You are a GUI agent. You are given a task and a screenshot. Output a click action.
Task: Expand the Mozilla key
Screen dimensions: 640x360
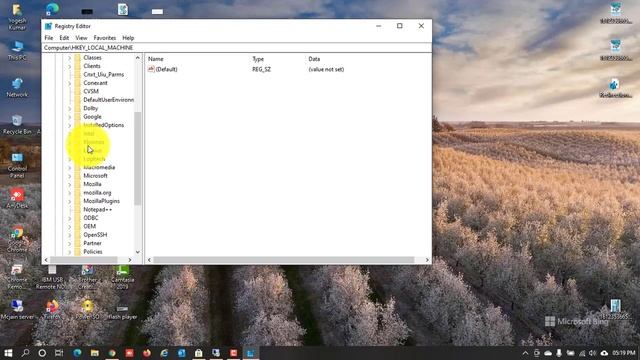[69, 184]
